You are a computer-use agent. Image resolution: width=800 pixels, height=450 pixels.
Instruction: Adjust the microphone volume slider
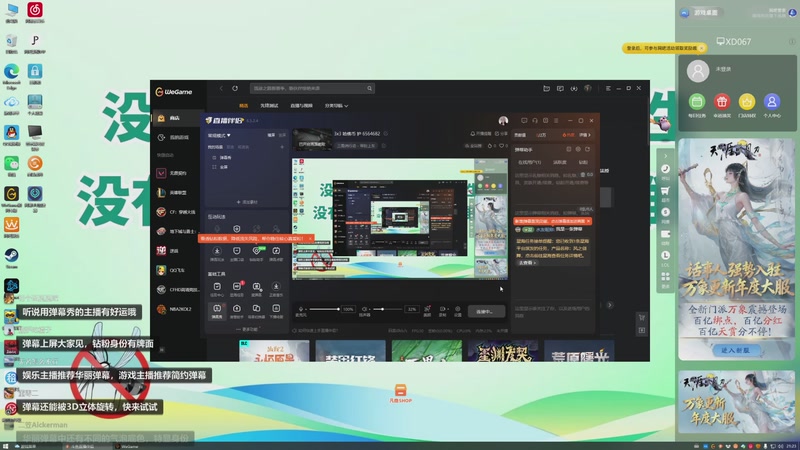pos(324,309)
